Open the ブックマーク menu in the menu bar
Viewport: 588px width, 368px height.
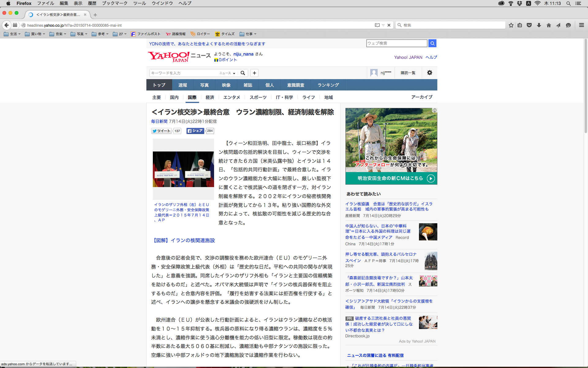pyautogui.click(x=115, y=3)
